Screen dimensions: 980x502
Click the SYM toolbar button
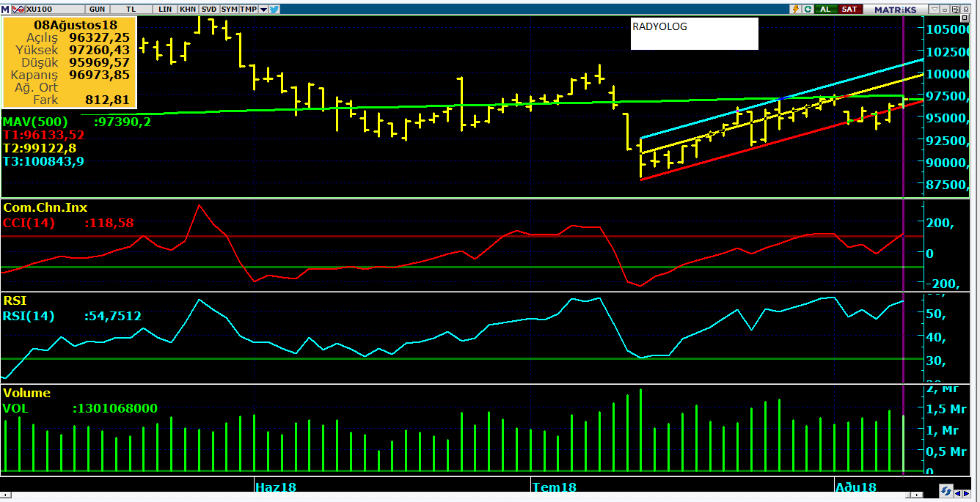tap(230, 10)
